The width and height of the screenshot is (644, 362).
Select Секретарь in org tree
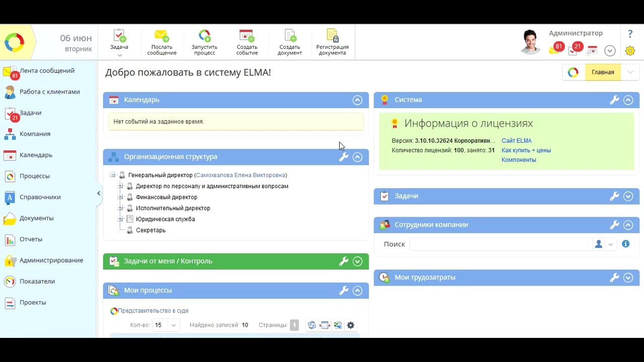coord(150,230)
